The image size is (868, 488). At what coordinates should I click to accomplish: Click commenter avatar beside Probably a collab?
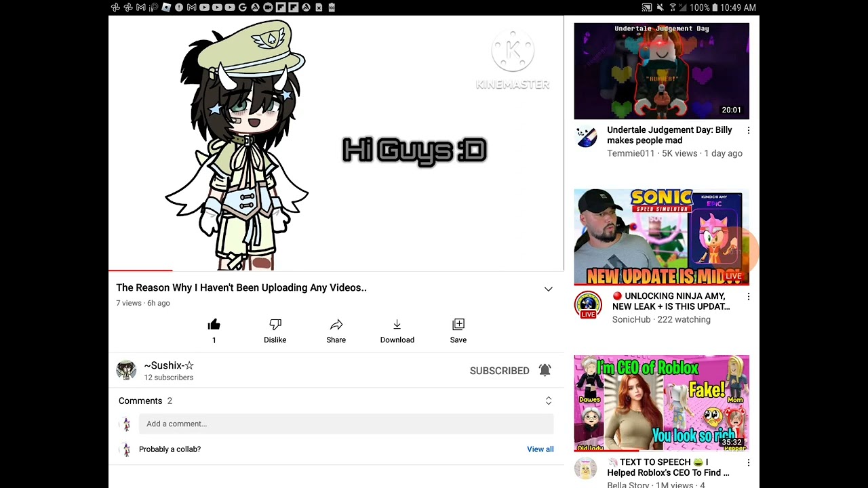(x=125, y=449)
